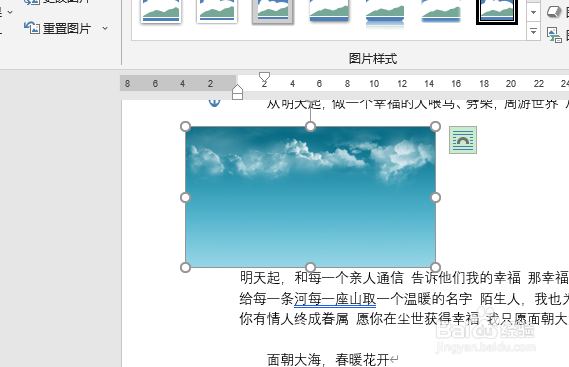Click in the line starting 明天起，和每一个亲人通信

pos(404,278)
